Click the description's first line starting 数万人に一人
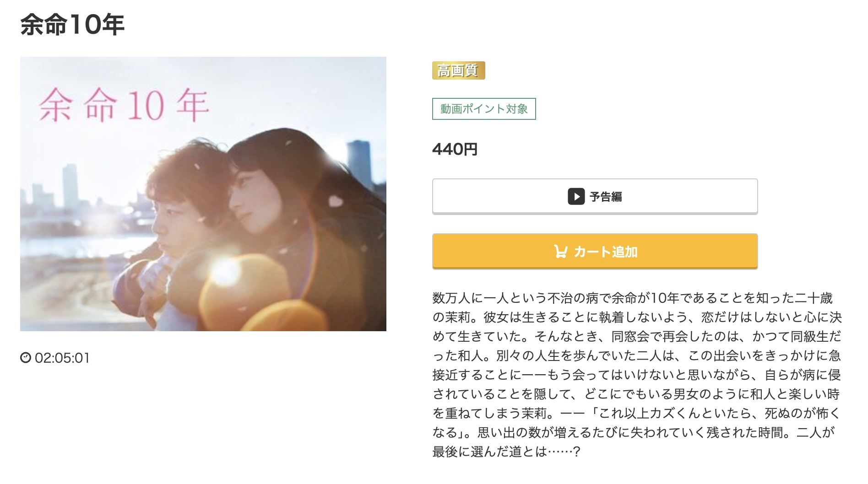 point(632,298)
